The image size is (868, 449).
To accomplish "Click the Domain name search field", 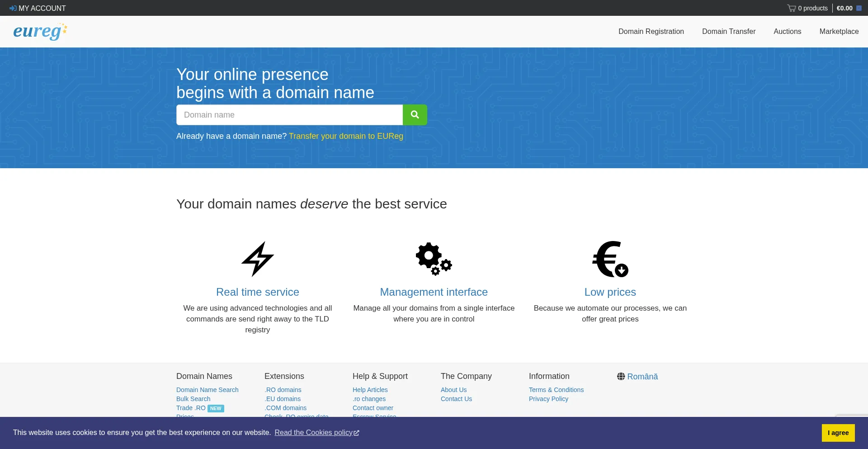I will pyautogui.click(x=289, y=115).
